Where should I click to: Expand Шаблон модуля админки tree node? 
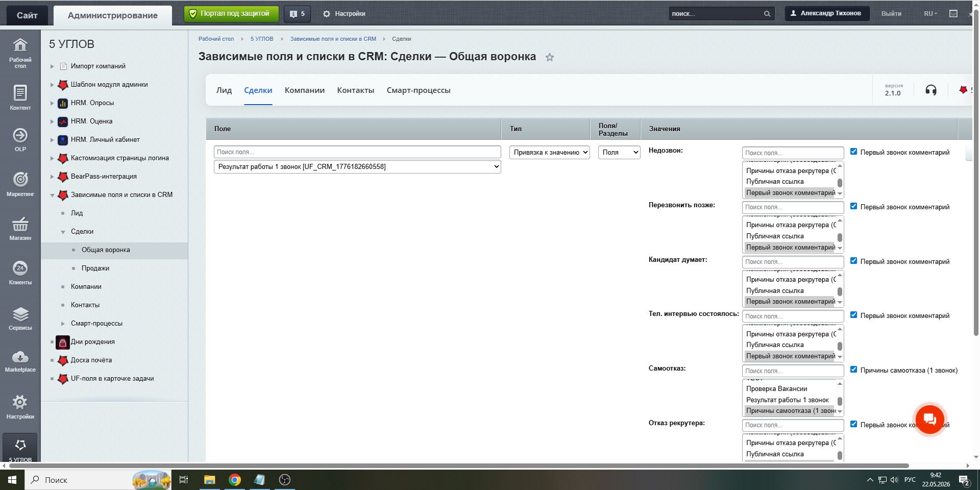pyautogui.click(x=52, y=85)
